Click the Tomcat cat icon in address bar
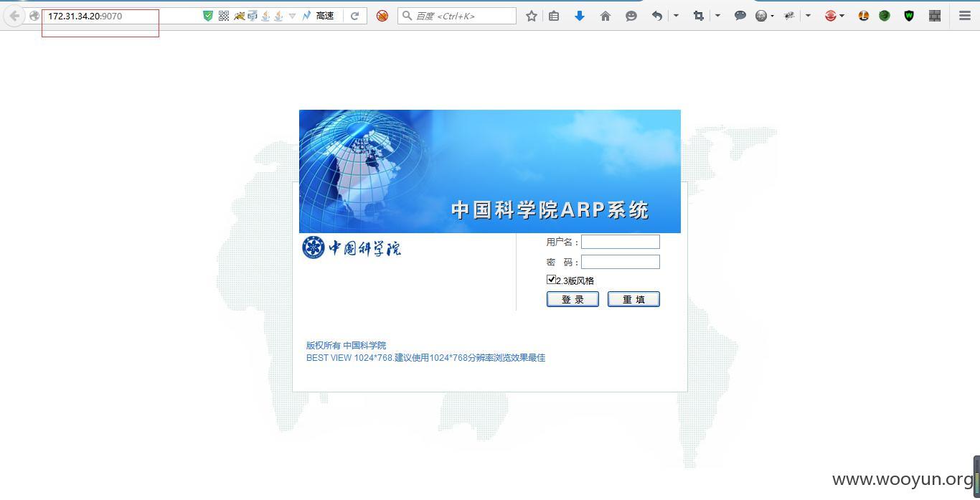Viewport: 980px width, 500px height. point(239,16)
